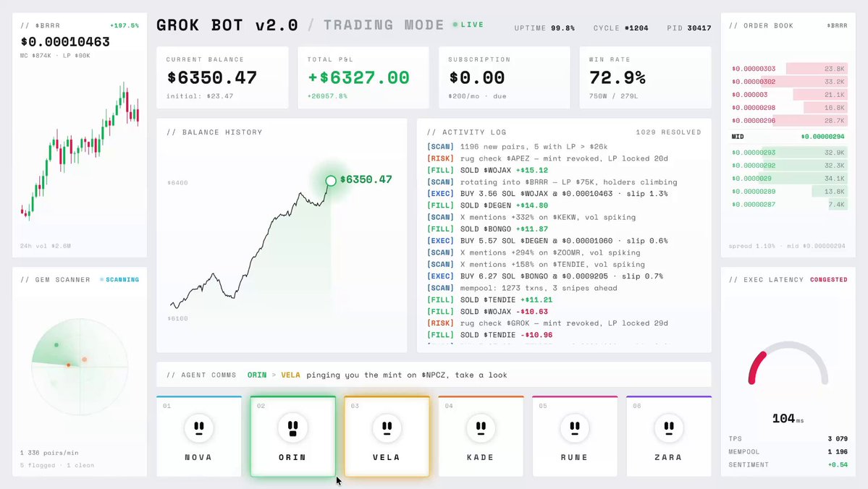The image size is (868, 489).
Task: Click the Win Rate 72.9% value
Action: pyautogui.click(x=618, y=77)
